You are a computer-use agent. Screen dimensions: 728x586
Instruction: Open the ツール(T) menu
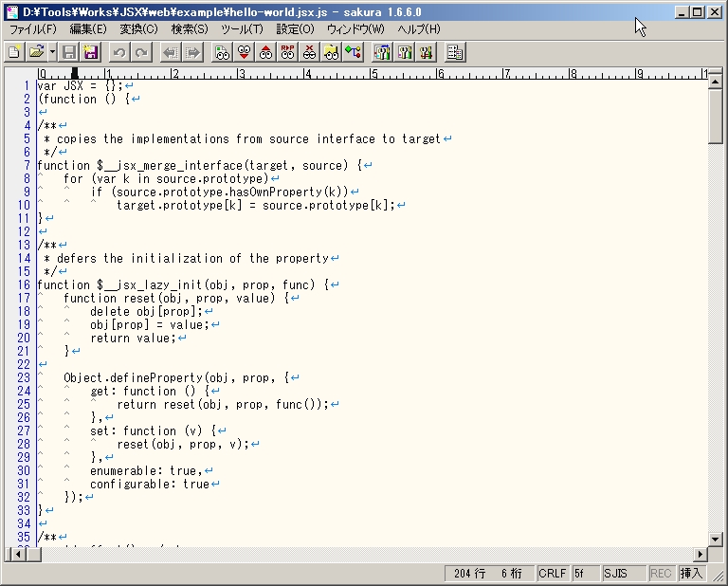242,29
